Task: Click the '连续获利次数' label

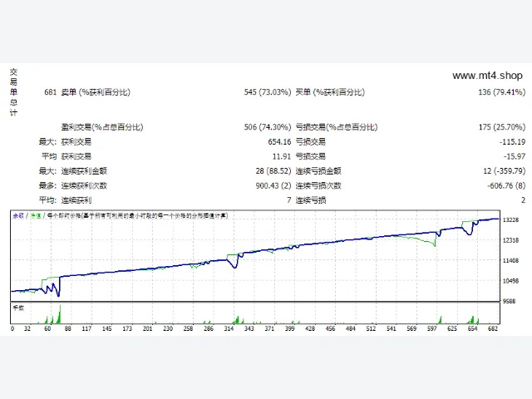Action: click(x=84, y=185)
